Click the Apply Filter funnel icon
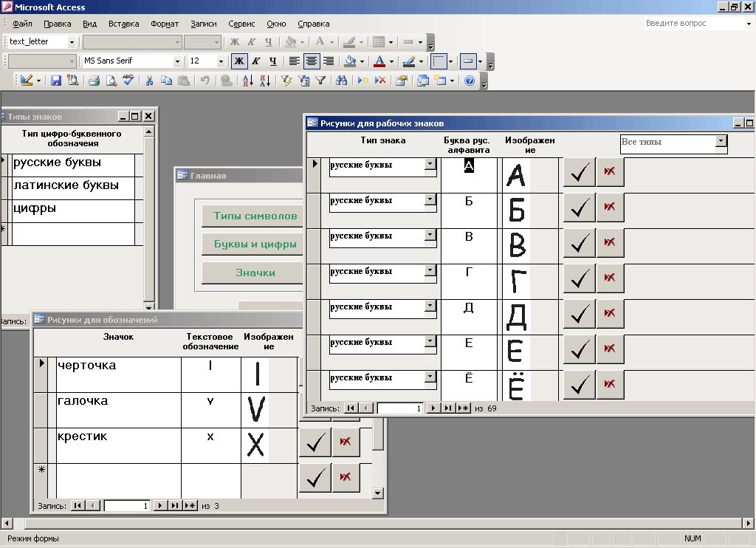 [321, 81]
